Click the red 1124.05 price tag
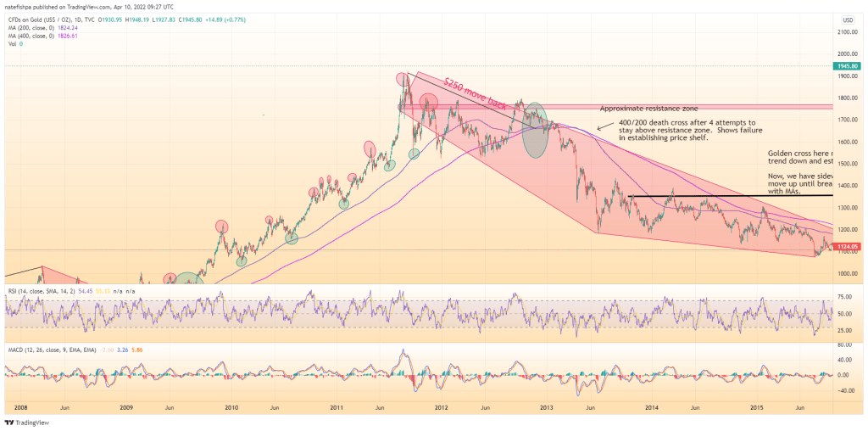 tap(848, 248)
